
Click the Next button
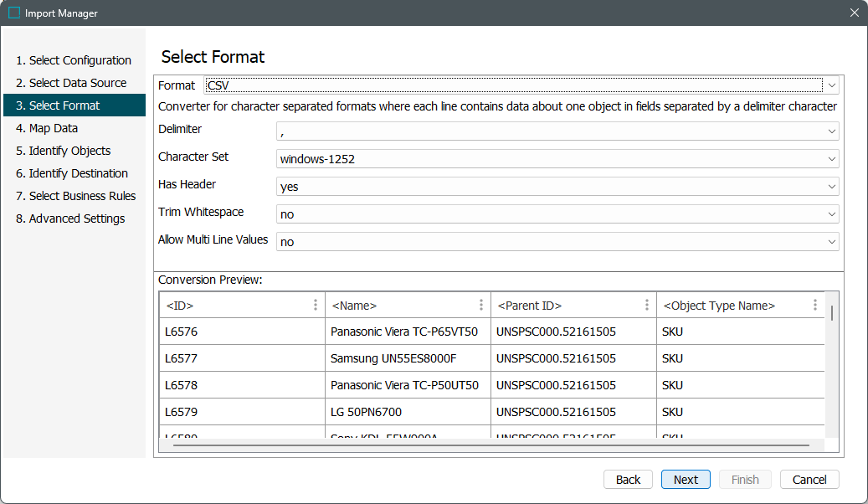point(686,480)
